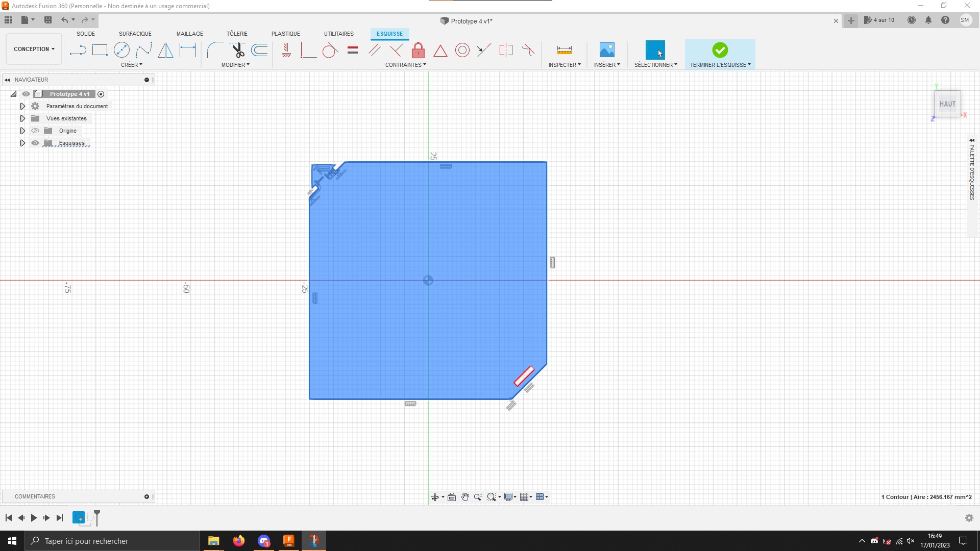Open the INSÉRER dropdown menu
Viewport: 980px width, 551px height.
[607, 65]
